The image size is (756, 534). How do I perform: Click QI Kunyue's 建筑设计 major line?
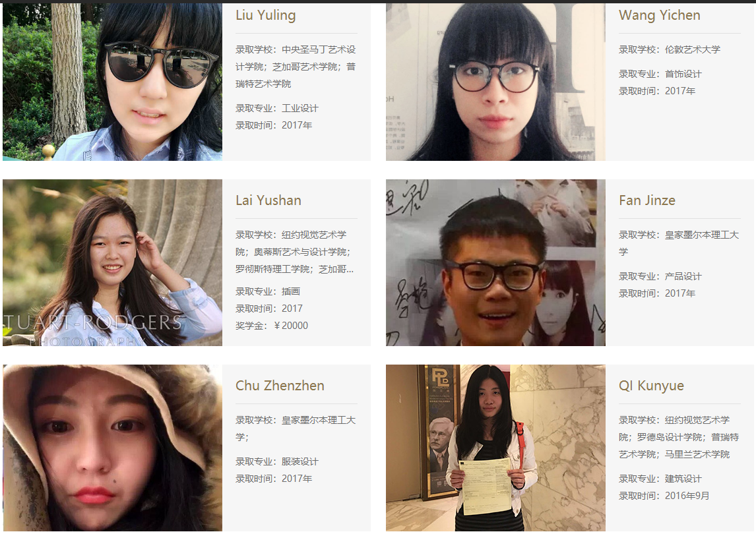click(660, 479)
